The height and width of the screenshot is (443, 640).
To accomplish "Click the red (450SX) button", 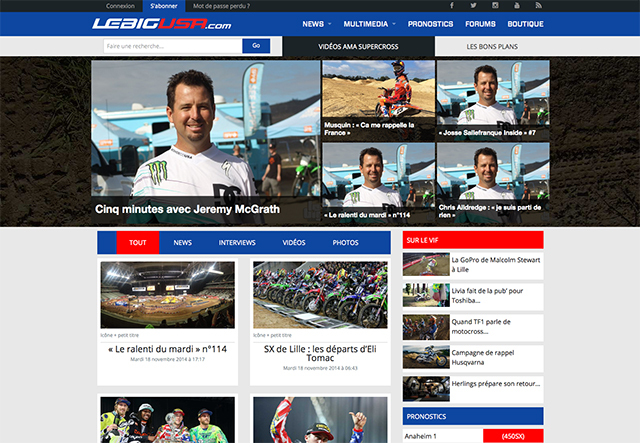I will click(513, 436).
